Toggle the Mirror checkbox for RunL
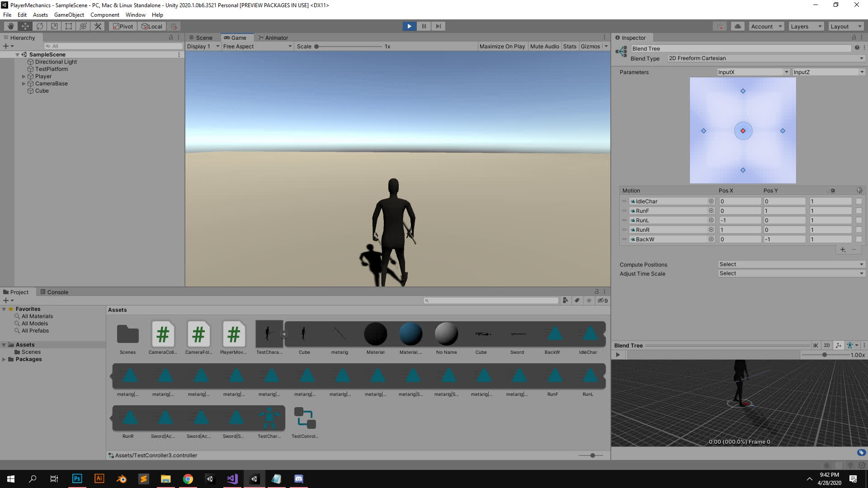The image size is (868, 488). click(859, 221)
